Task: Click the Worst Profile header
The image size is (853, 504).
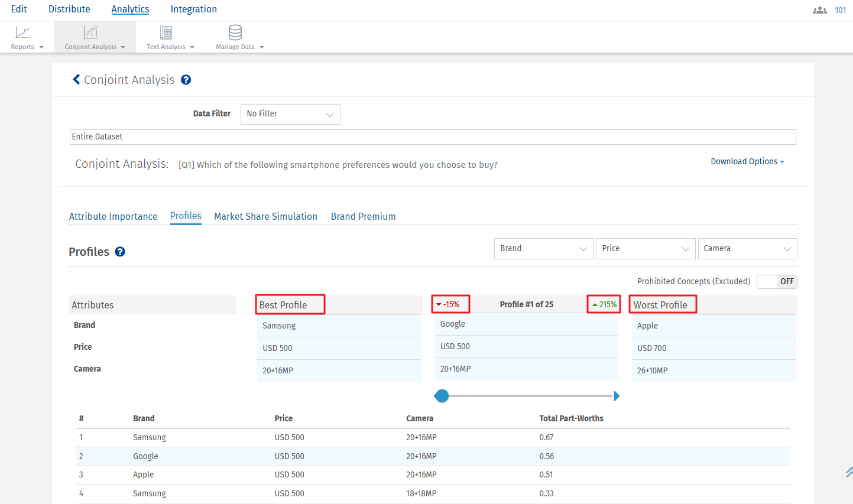Action: (x=660, y=305)
